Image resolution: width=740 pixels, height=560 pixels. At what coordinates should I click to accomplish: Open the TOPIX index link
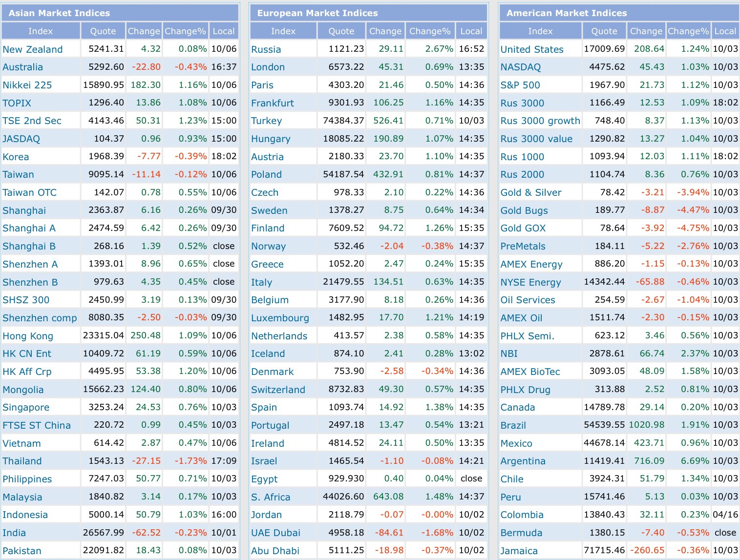pos(17,103)
